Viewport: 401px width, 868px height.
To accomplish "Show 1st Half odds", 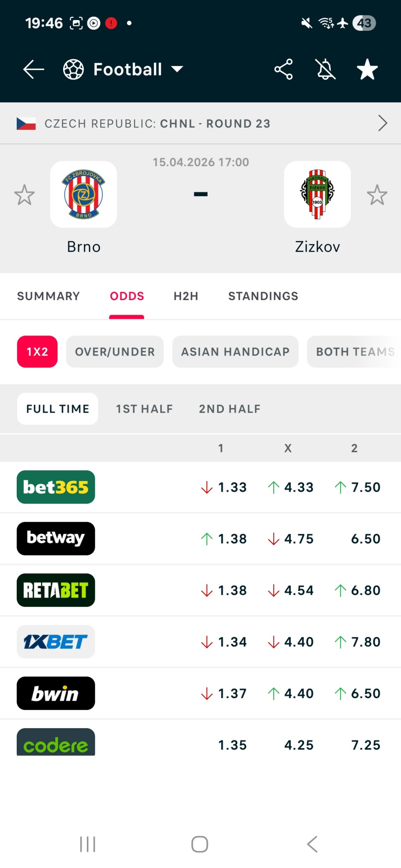I will 145,409.
